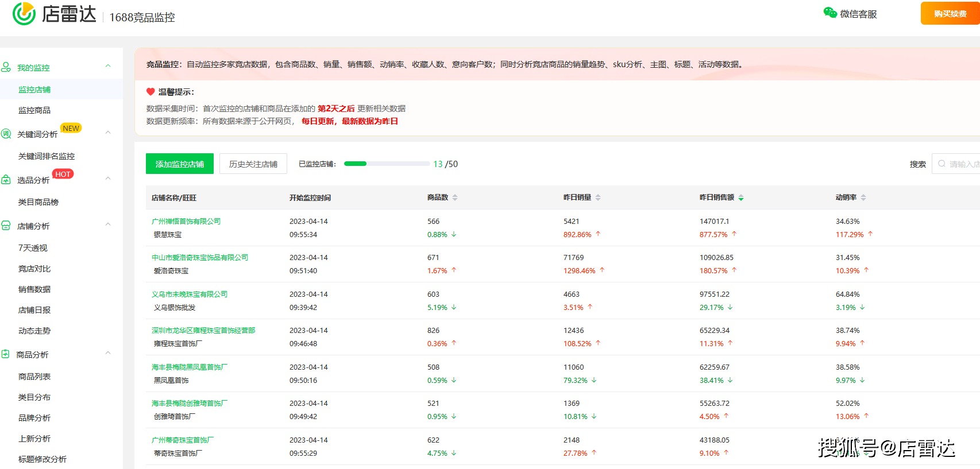This screenshot has width=980, height=469.
Task: Sort by 昨日销售额 column arrows
Action: point(741,197)
